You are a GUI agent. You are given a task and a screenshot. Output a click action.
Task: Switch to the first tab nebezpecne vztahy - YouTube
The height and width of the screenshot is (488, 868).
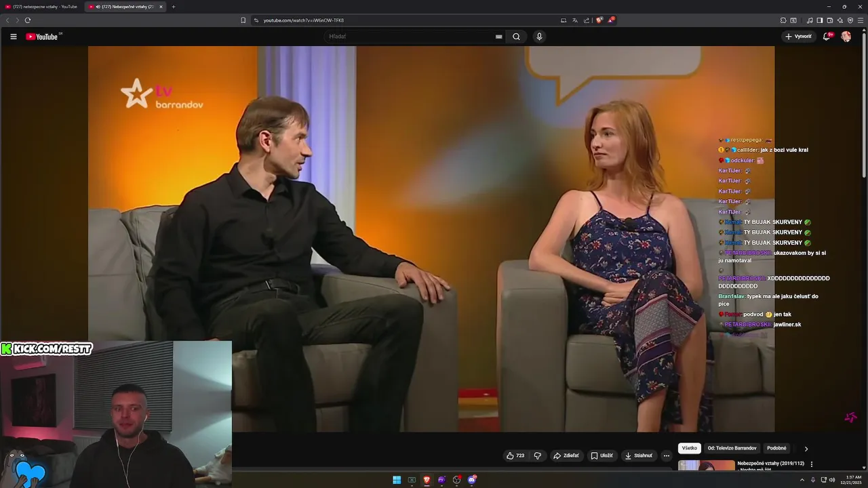click(41, 7)
